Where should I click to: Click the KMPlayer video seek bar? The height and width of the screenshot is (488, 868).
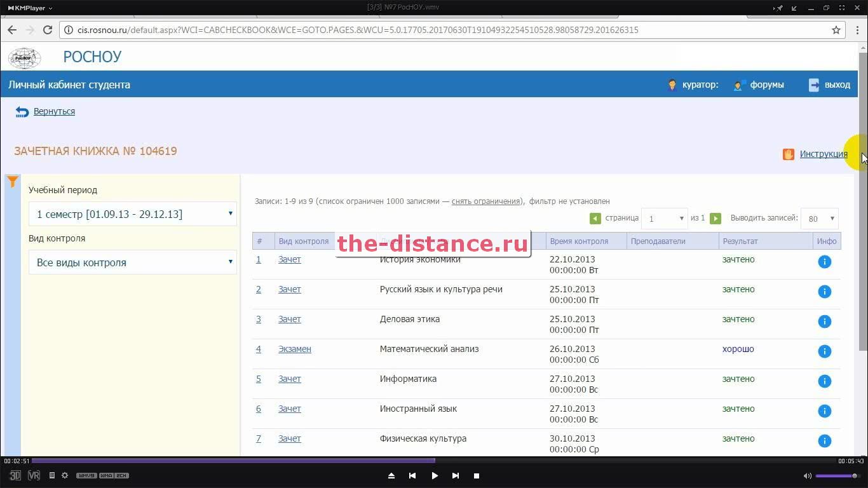(x=434, y=461)
